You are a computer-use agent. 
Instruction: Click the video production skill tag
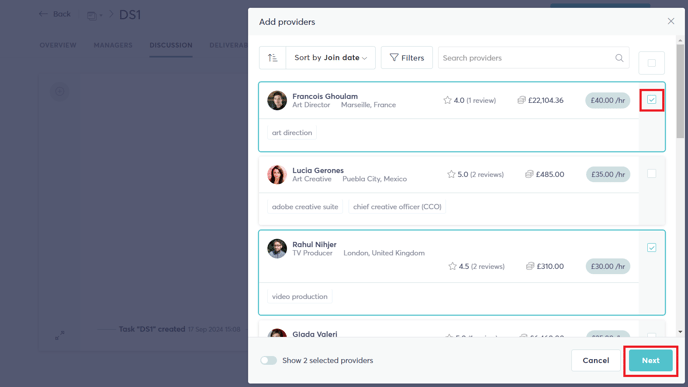point(300,297)
